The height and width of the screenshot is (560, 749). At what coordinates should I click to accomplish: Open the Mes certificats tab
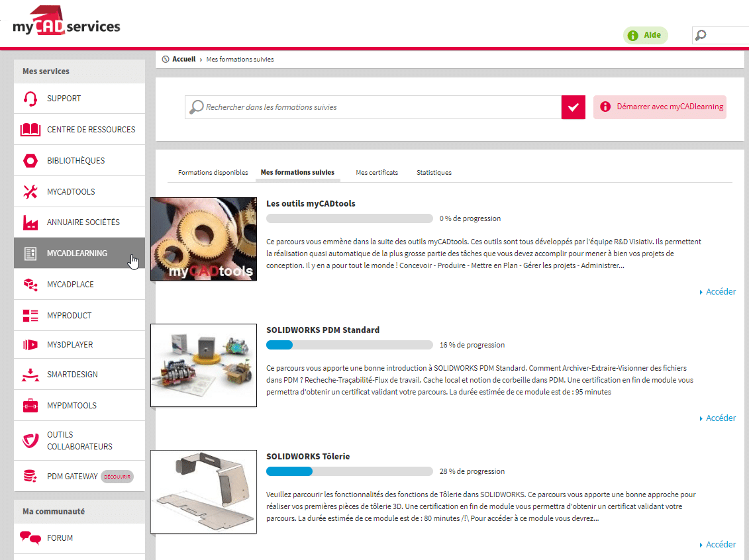coord(377,173)
